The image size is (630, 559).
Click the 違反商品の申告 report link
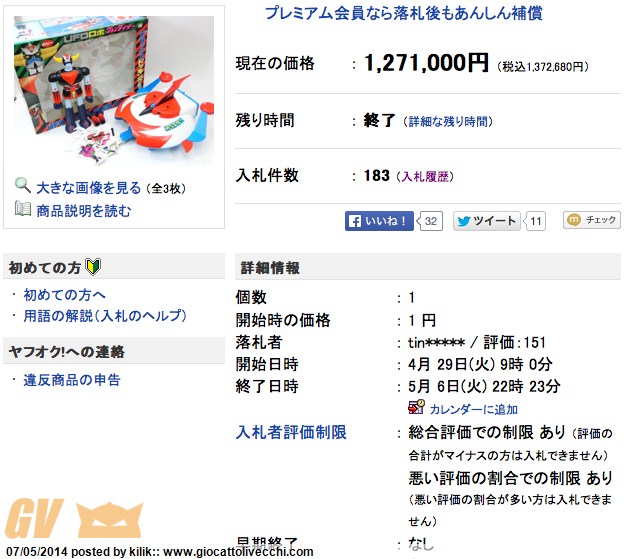click(72, 380)
